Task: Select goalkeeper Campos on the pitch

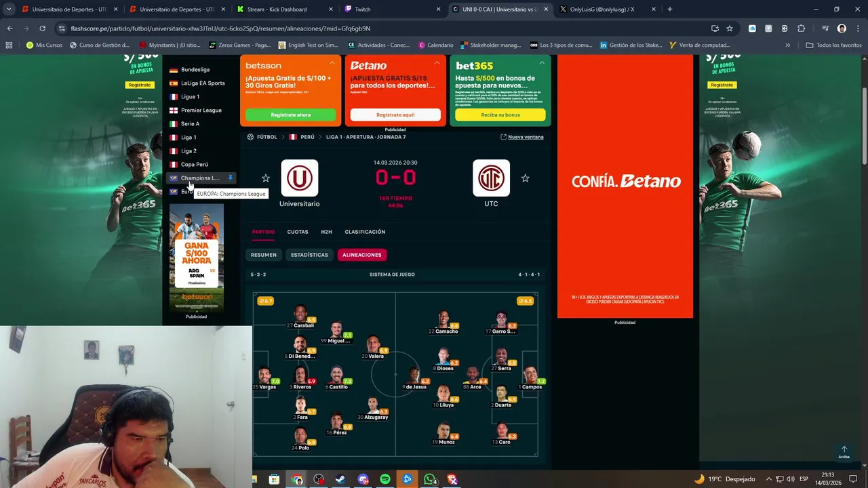Action: [530, 378]
